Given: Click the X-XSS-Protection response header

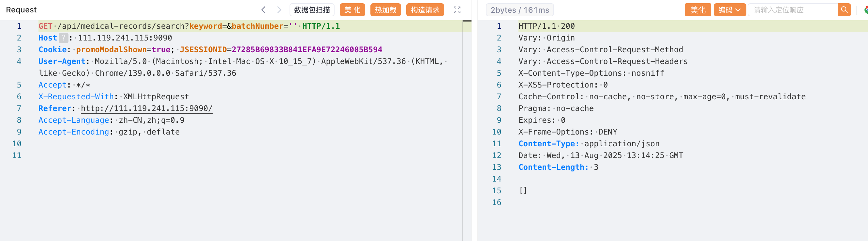Looking at the screenshot, I should [x=563, y=85].
